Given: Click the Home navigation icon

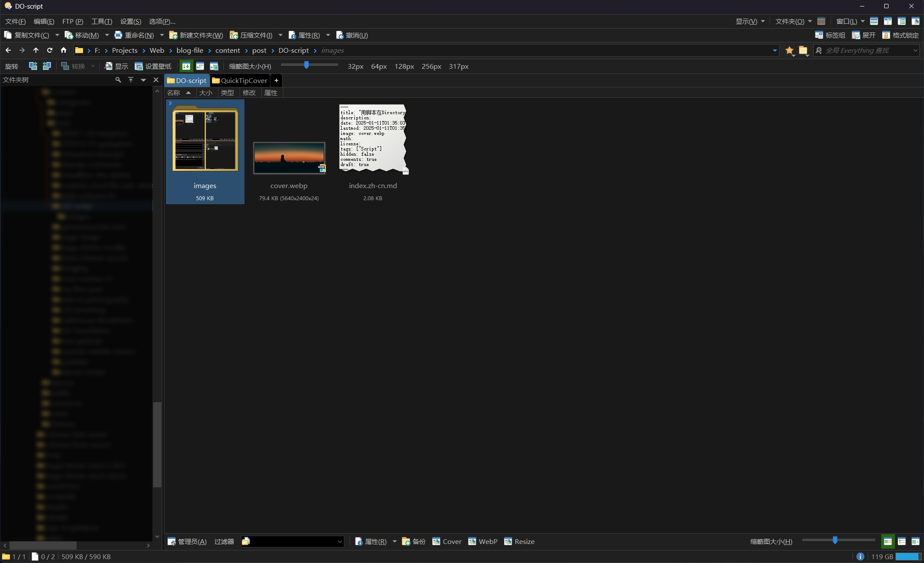Looking at the screenshot, I should click(64, 50).
